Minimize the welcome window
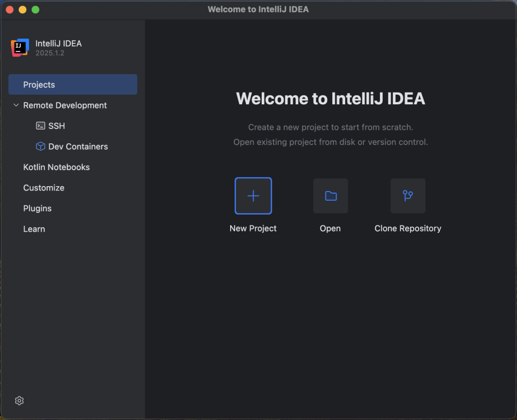Screen dimensions: 517x420 pyautogui.click(x=22, y=10)
